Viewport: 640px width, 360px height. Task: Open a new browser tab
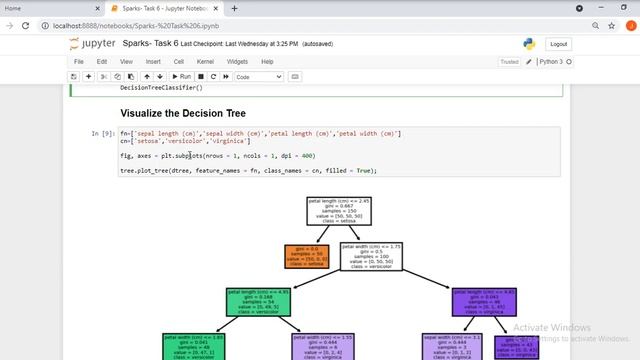234,8
